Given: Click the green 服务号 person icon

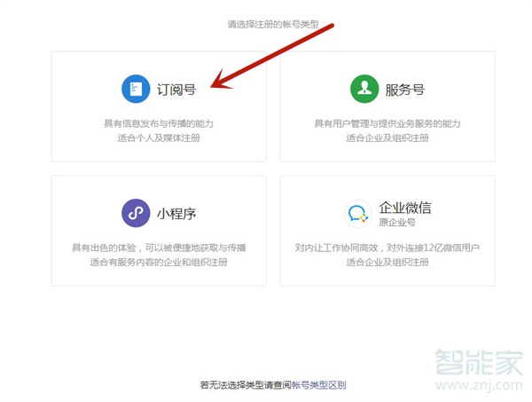Looking at the screenshot, I should 364,89.
